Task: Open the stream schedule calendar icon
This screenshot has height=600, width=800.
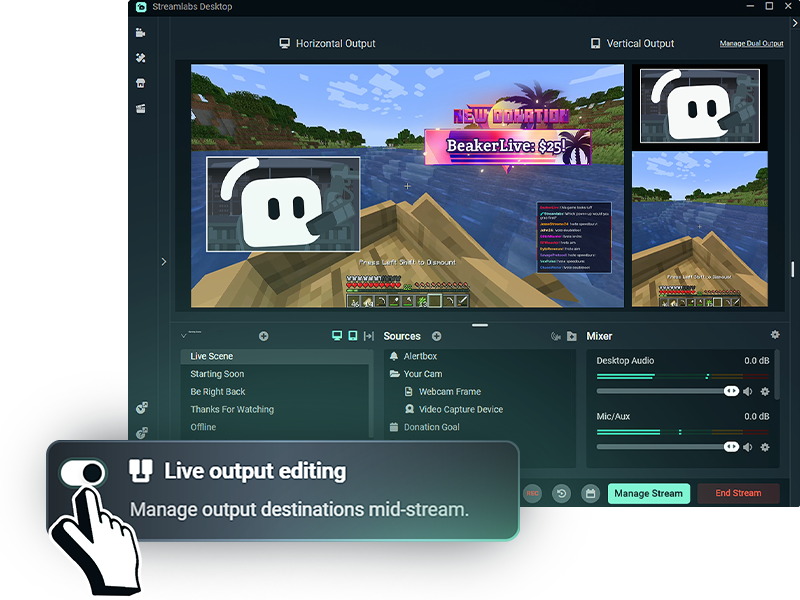Action: point(590,493)
